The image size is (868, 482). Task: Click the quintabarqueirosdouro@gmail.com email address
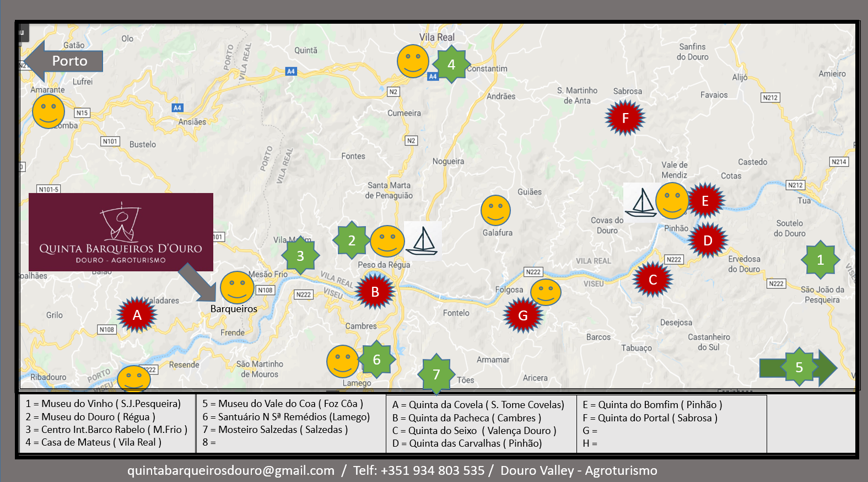tap(231, 470)
